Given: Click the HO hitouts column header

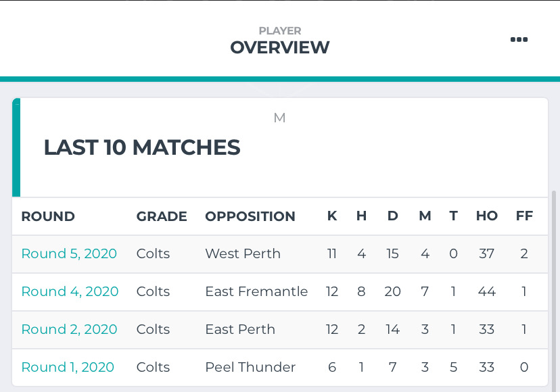Looking at the screenshot, I should tap(487, 216).
